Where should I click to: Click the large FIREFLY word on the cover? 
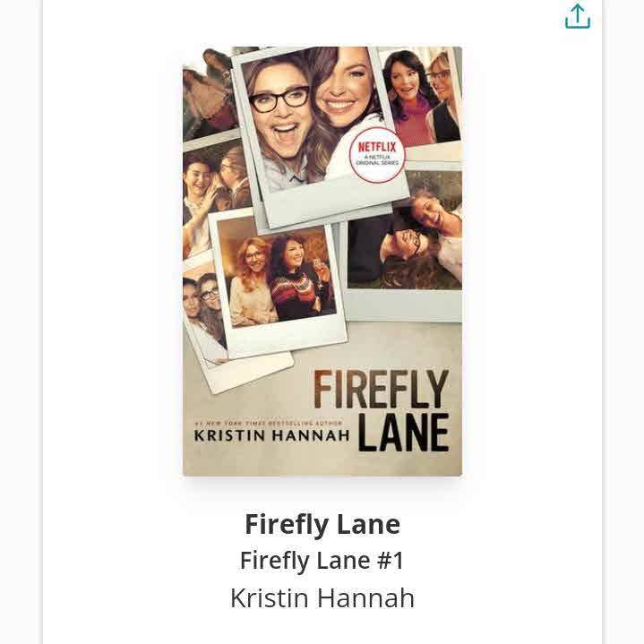click(x=382, y=390)
